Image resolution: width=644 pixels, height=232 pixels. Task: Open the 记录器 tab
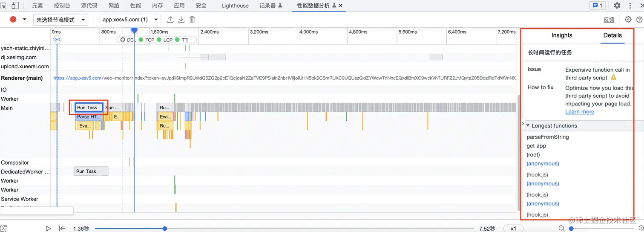[271, 6]
